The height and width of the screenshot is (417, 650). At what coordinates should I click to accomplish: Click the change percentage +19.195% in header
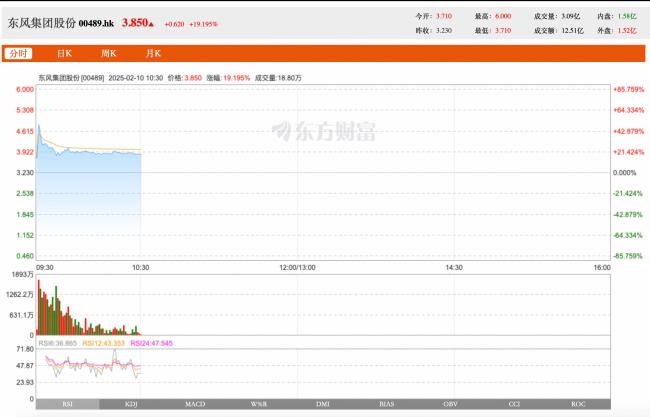coord(203,24)
